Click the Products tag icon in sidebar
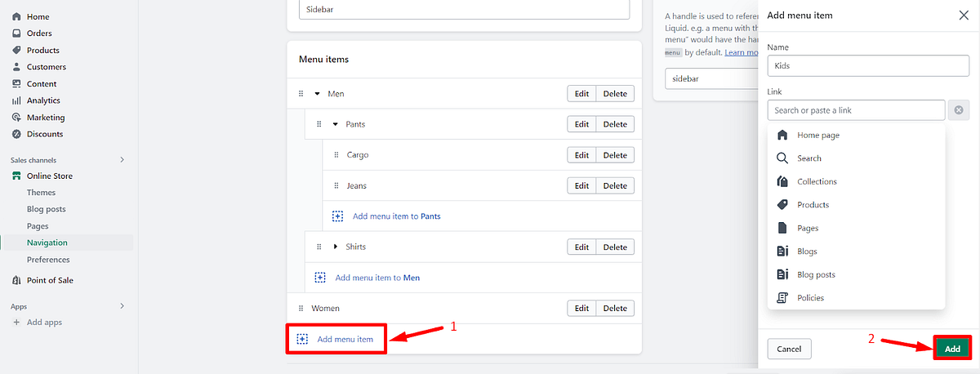Viewport: 980px width, 374px height. pyautogui.click(x=16, y=50)
